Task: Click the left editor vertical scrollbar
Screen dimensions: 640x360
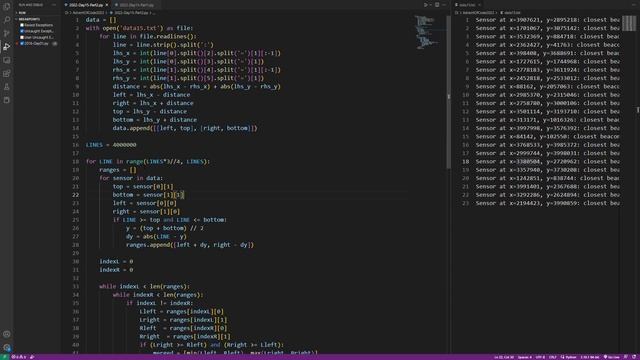Action: [x=449, y=92]
